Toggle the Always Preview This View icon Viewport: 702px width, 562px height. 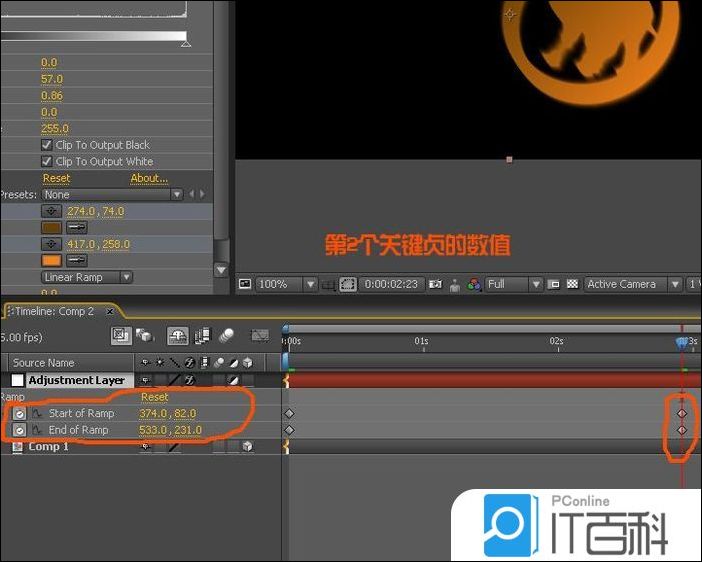point(244,284)
